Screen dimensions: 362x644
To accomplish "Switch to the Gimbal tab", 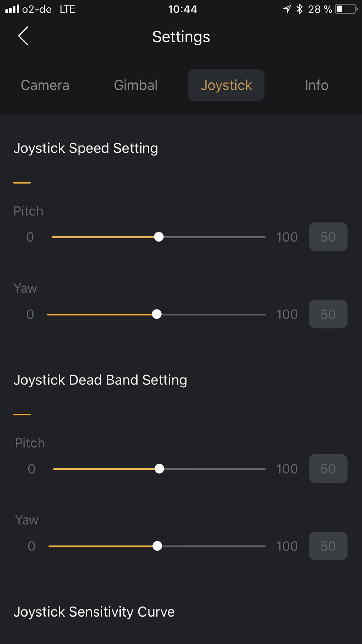I will pos(135,85).
